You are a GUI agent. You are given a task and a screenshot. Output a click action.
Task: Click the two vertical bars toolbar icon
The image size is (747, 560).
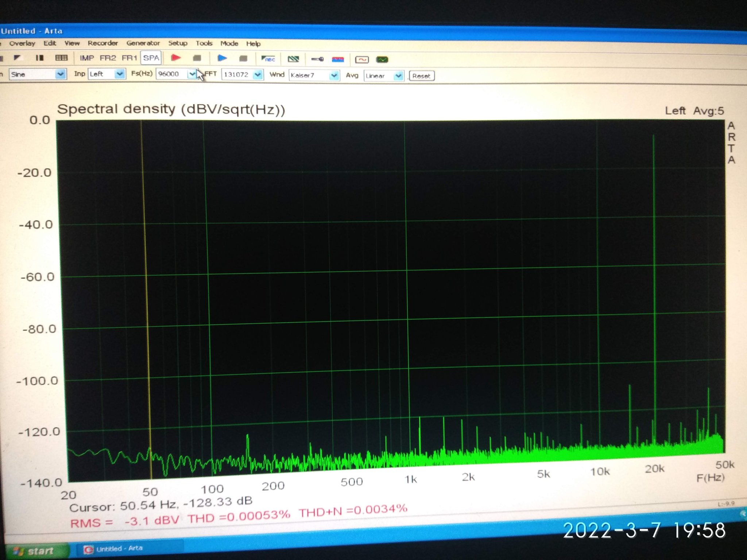(x=39, y=58)
